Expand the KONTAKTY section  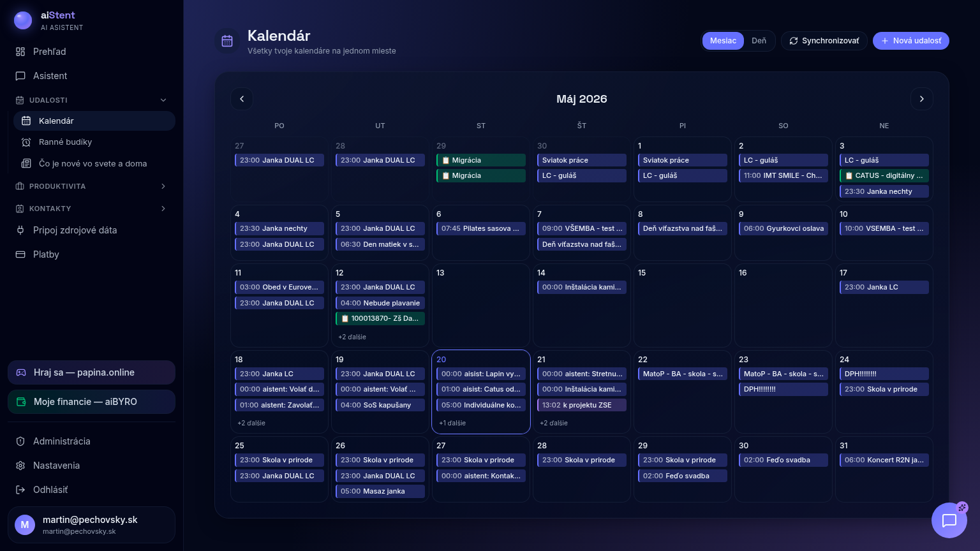[91, 209]
